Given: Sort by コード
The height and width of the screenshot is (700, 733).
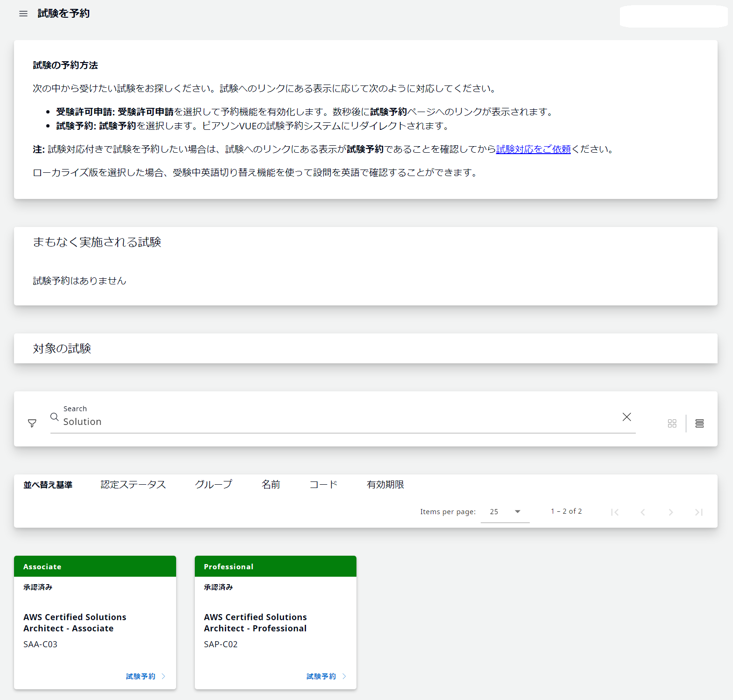Looking at the screenshot, I should click(323, 485).
